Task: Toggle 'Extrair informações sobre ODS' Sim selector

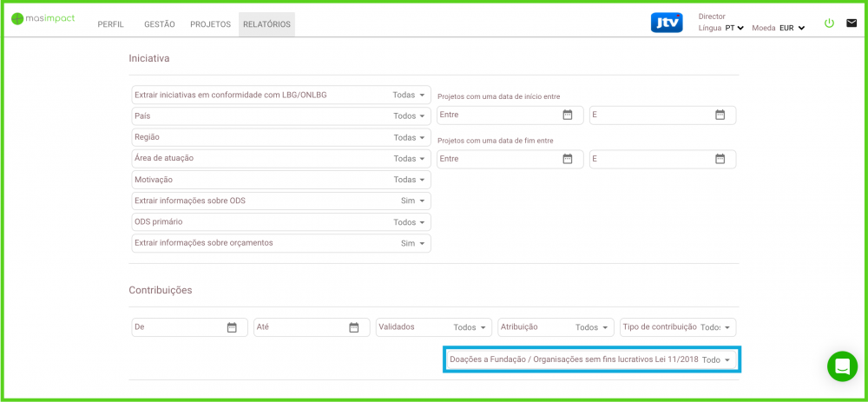Action: point(413,201)
